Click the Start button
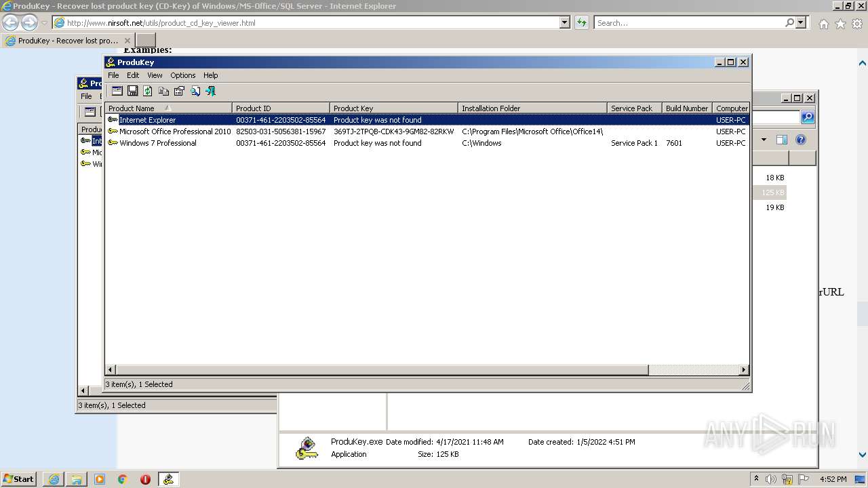Screen dimensions: 868x488 18,479
